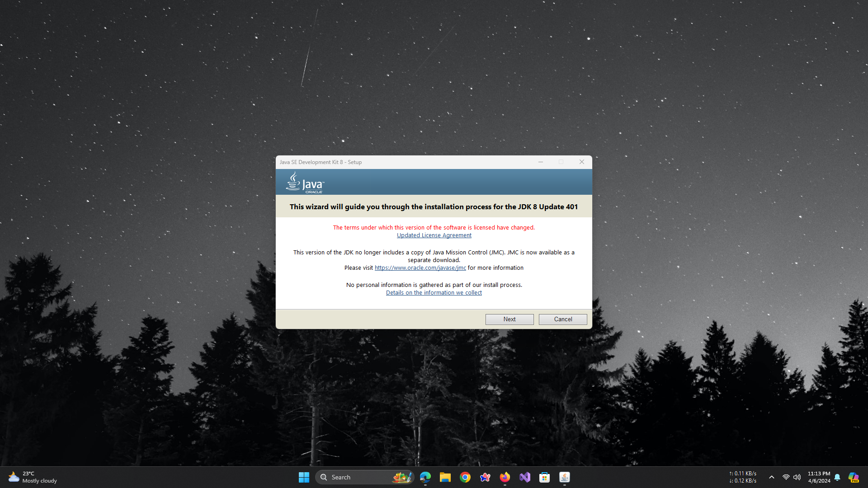The height and width of the screenshot is (488, 868).
Task: Click the Java installer taskbar icon
Action: tap(565, 477)
